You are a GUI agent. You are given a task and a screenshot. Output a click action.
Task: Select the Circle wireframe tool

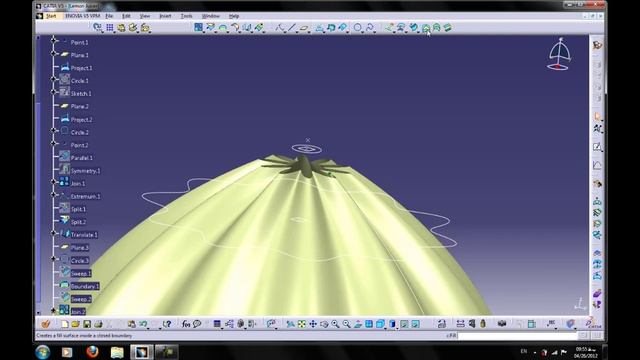point(358,28)
